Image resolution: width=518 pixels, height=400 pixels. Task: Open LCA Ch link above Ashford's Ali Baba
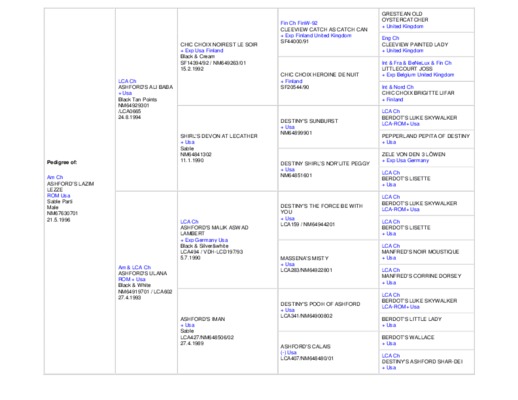(127, 81)
